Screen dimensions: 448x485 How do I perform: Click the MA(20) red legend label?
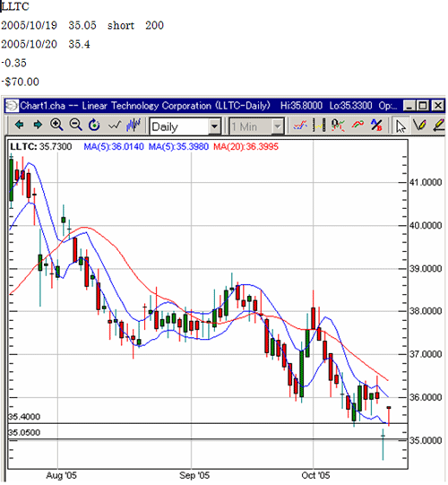pos(246,147)
